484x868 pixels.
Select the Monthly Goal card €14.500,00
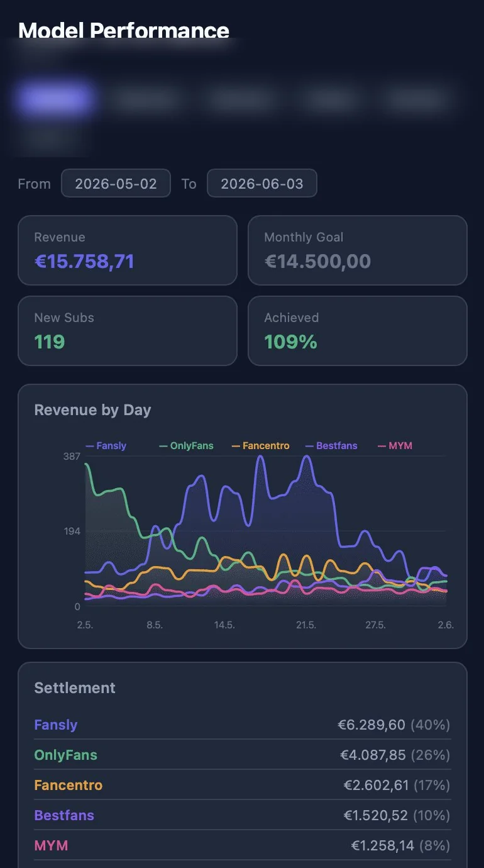tap(358, 250)
